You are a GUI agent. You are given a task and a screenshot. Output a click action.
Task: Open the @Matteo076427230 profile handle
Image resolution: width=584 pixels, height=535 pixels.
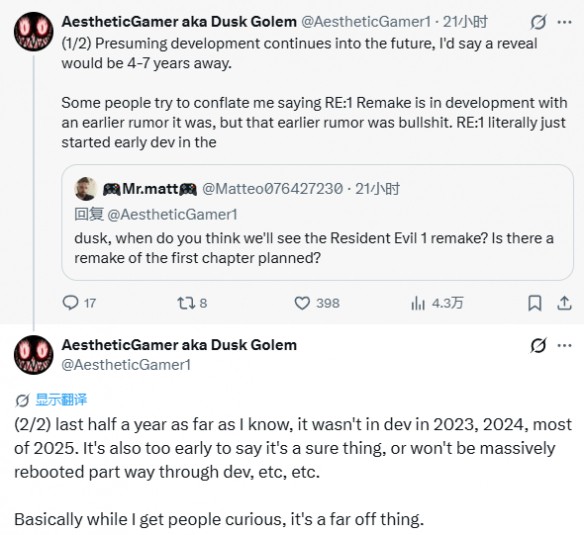272,189
